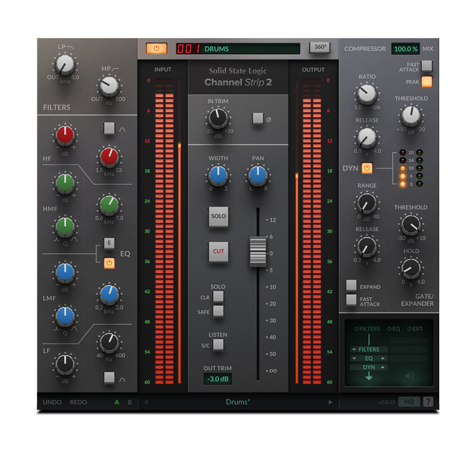Screen dimensions: 476x449
Task: Select preset slot B
Action: 129,402
